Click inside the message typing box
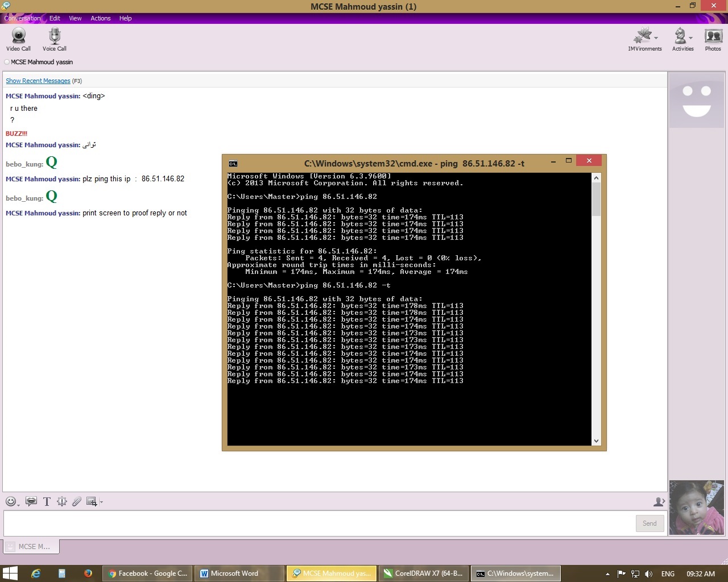 pyautogui.click(x=318, y=523)
